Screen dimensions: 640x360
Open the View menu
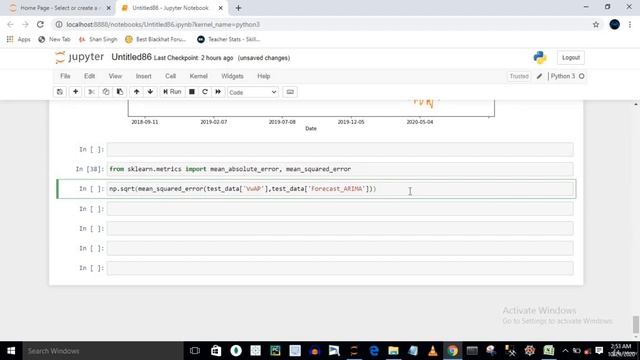[x=115, y=76]
